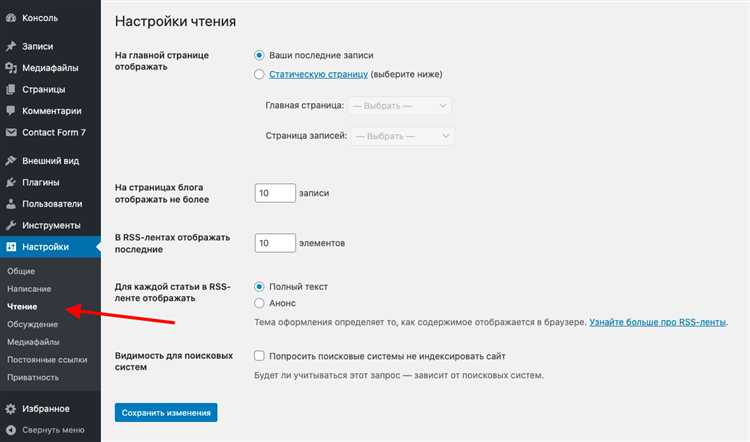Open the Главная страница dropdown
This screenshot has width=750, height=442.
point(400,105)
